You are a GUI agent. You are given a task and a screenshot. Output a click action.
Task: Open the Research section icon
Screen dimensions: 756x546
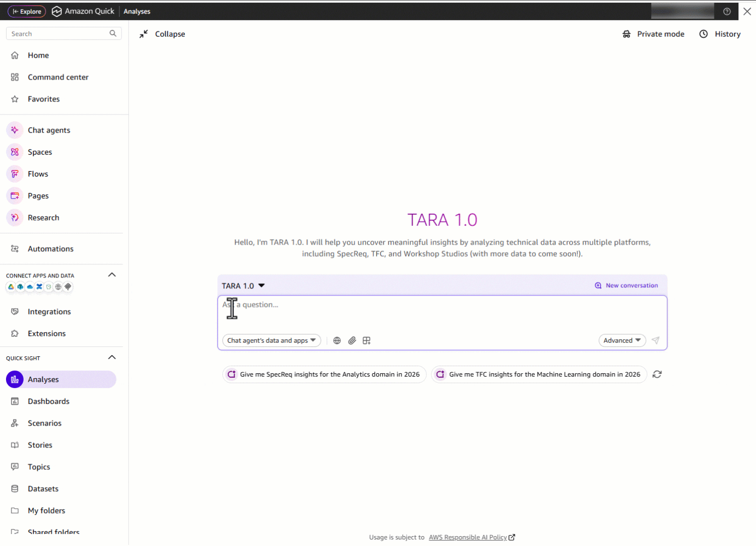coord(15,218)
